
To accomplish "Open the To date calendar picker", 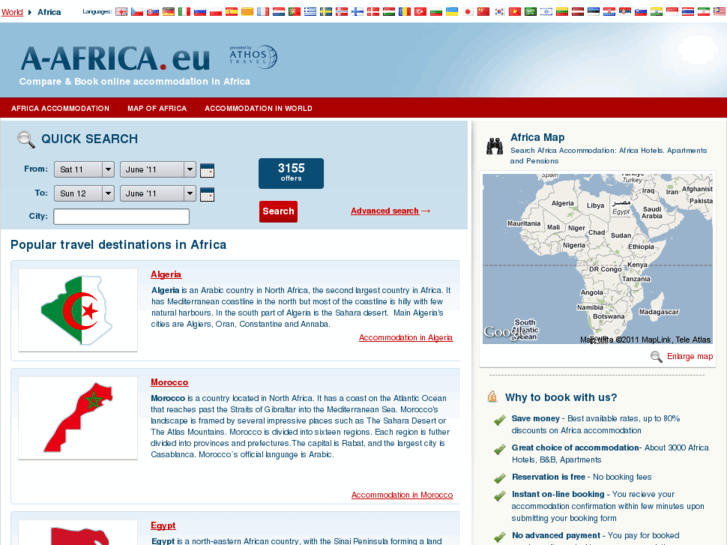I will (207, 194).
